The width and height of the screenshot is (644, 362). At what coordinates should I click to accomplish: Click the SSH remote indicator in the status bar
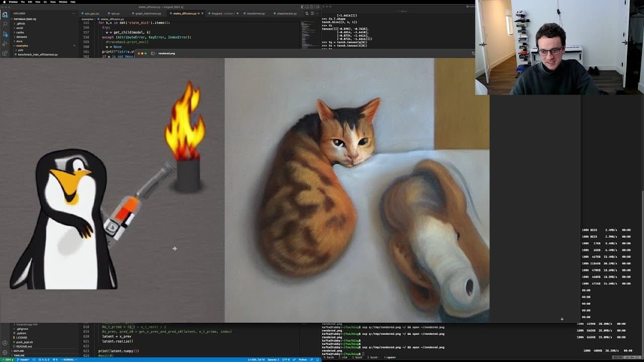point(7,359)
